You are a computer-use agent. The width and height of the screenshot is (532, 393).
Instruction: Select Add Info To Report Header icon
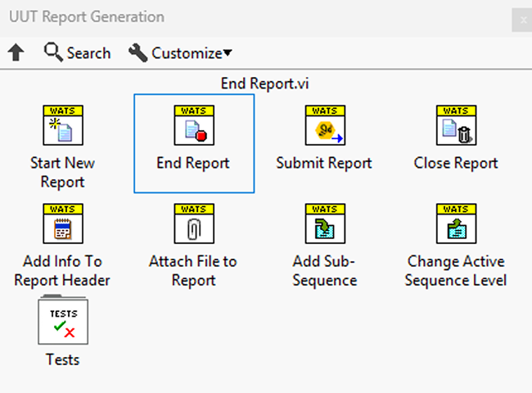click(x=62, y=224)
